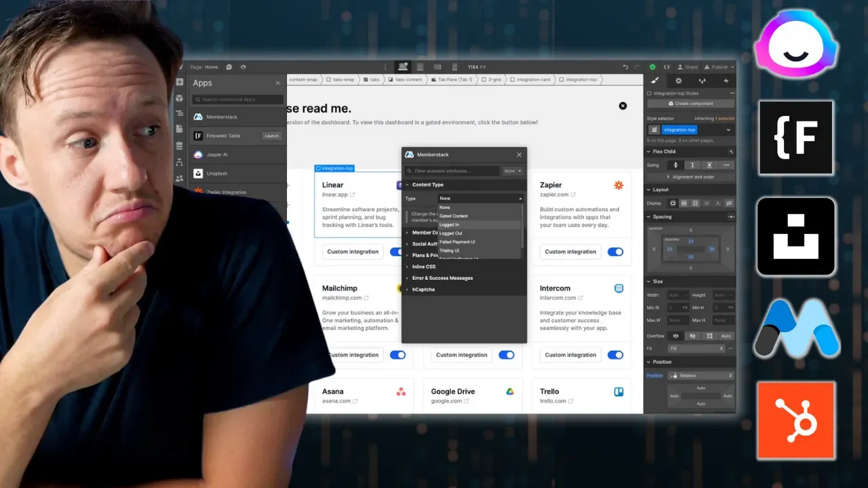Click the Search connected Apps field
This screenshot has height=488, width=868.
(x=236, y=98)
